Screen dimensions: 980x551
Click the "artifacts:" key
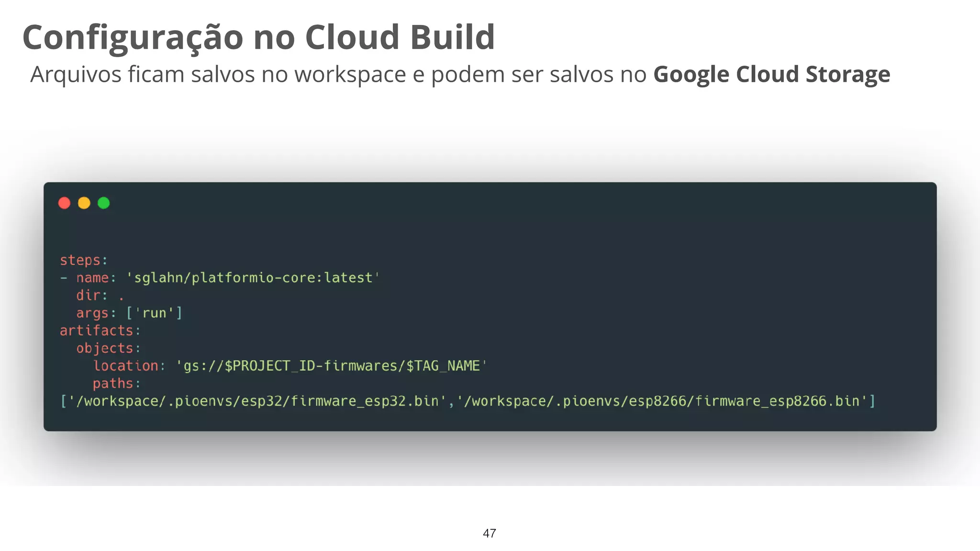100,331
